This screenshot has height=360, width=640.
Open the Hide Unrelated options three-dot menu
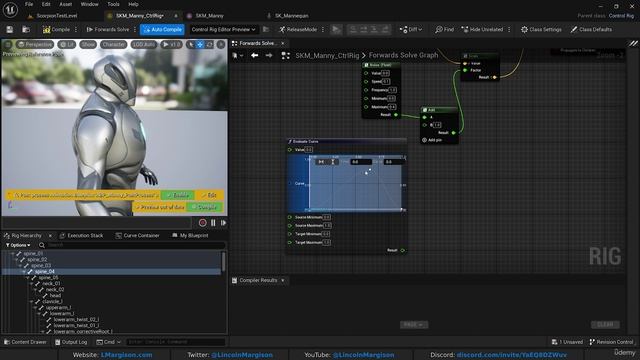[509, 29]
